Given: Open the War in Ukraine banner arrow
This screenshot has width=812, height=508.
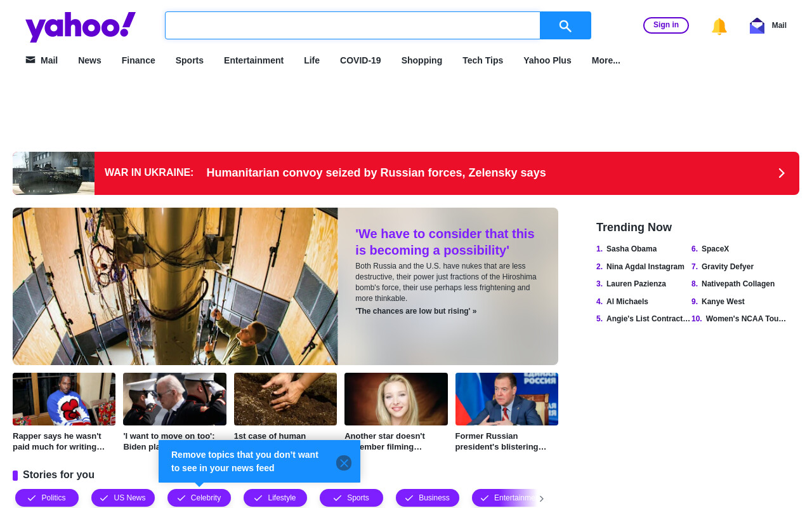Looking at the screenshot, I should (782, 173).
